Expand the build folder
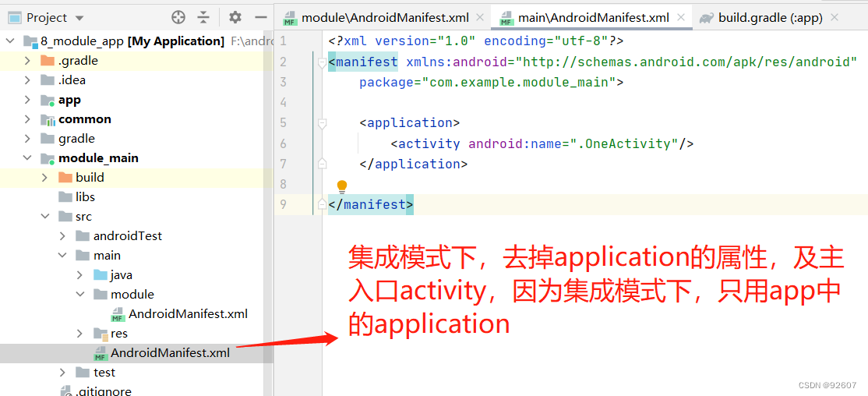The height and width of the screenshot is (396, 868). [x=45, y=177]
